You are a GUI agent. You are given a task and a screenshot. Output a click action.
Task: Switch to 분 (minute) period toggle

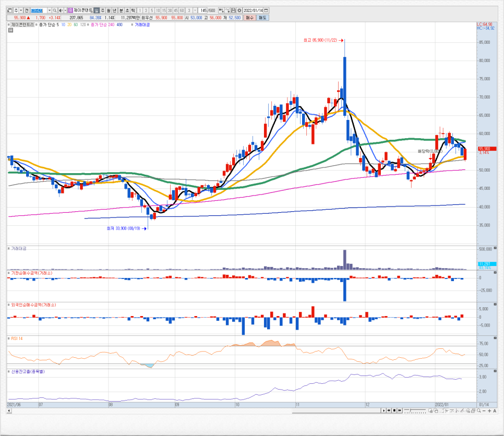point(121,10)
